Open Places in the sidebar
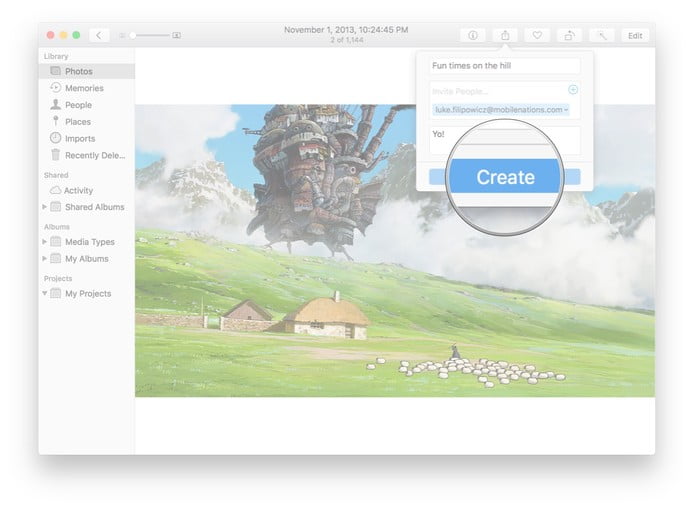The width and height of the screenshot is (695, 509). pos(78,122)
